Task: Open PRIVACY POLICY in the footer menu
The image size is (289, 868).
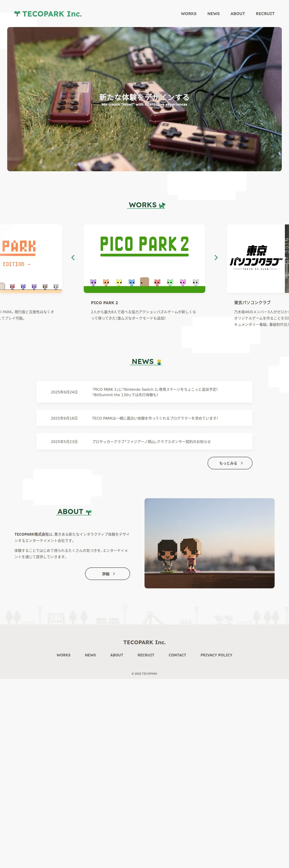Action: click(x=216, y=655)
